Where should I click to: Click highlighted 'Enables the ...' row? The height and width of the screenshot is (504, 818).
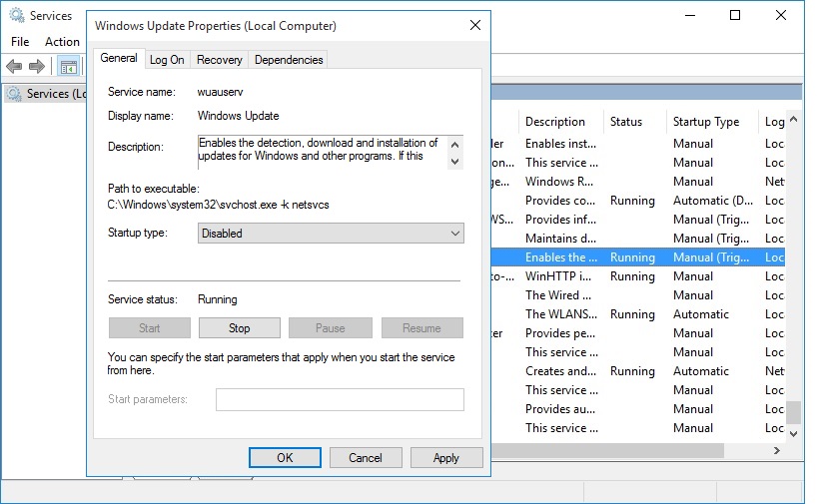pos(638,257)
